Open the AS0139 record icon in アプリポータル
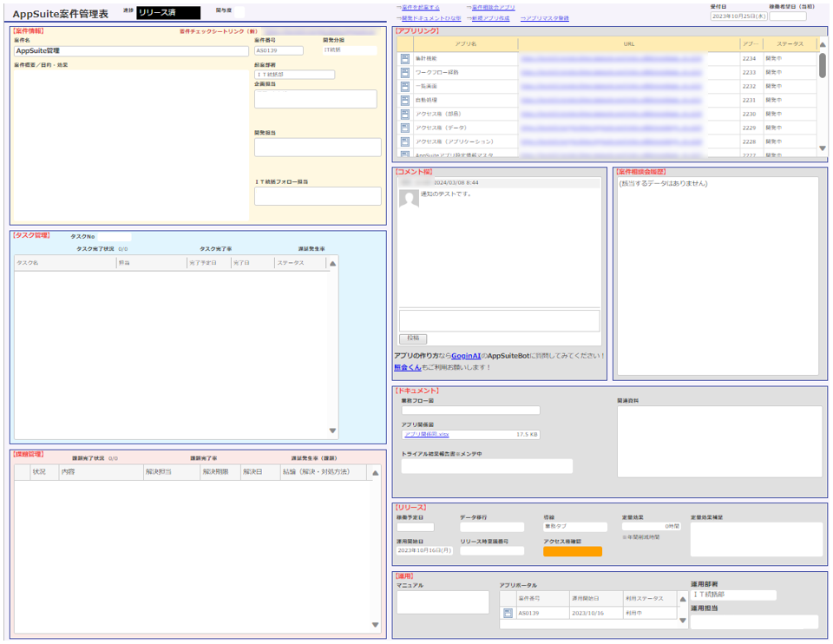The image size is (833, 644). pyautogui.click(x=508, y=614)
